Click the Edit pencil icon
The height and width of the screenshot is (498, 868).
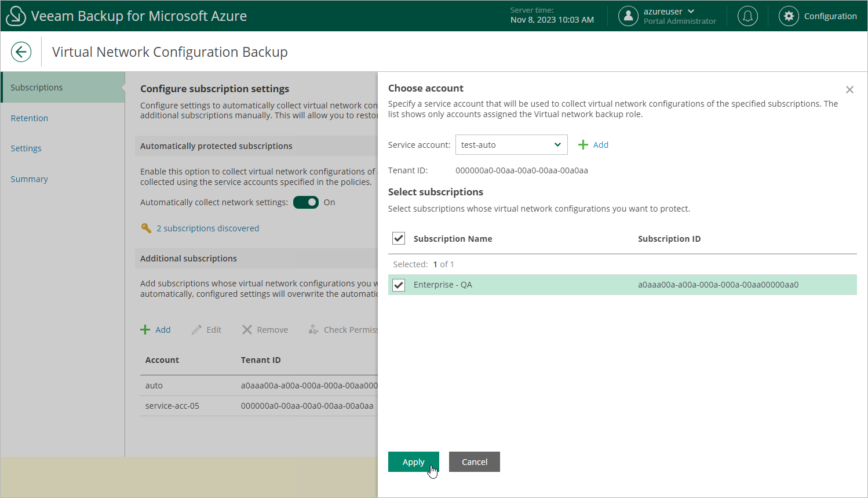point(196,330)
